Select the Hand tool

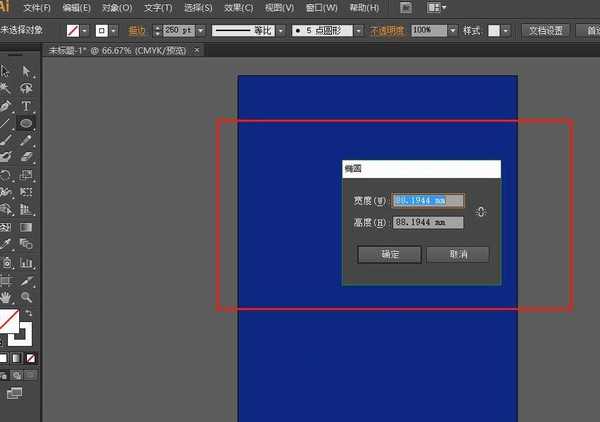(x=5, y=297)
